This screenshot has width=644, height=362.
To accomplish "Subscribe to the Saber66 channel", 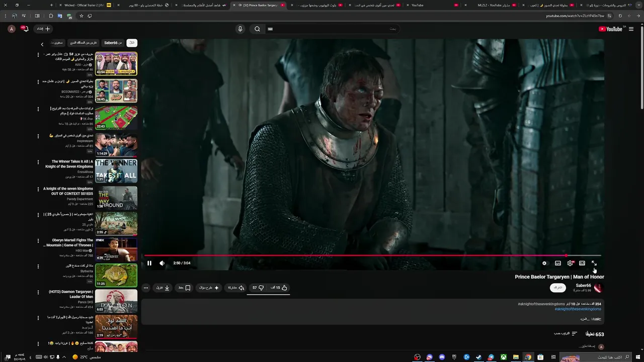I will [x=558, y=288].
